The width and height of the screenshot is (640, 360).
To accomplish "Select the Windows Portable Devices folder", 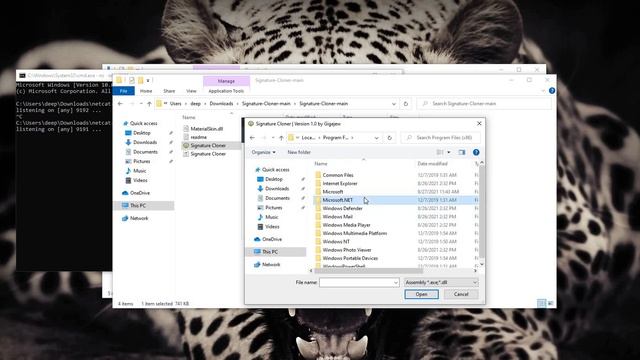I will pyautogui.click(x=350, y=258).
